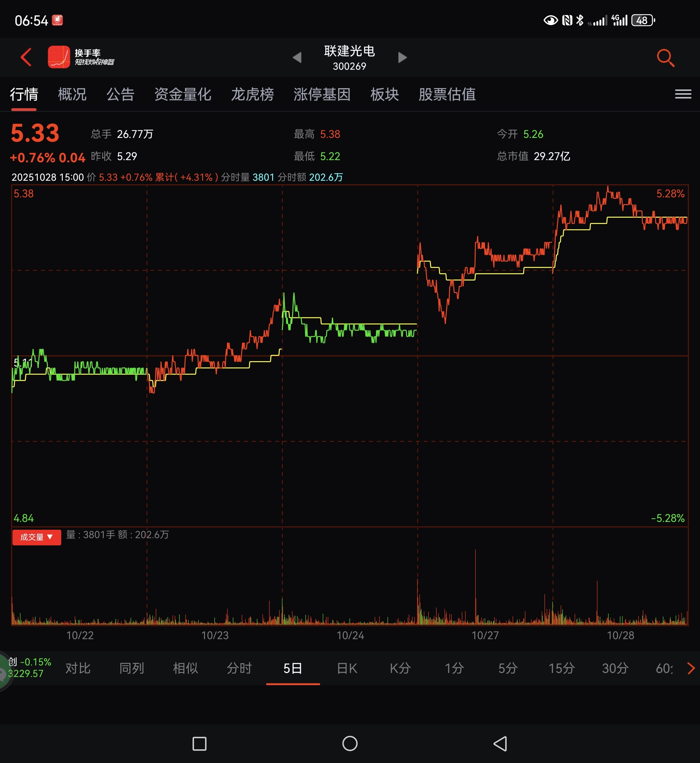Switch to the 资金量化 tab

click(182, 94)
